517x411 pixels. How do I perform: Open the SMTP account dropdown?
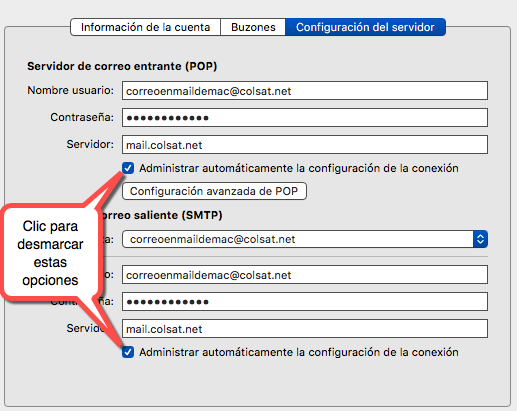tap(305, 239)
